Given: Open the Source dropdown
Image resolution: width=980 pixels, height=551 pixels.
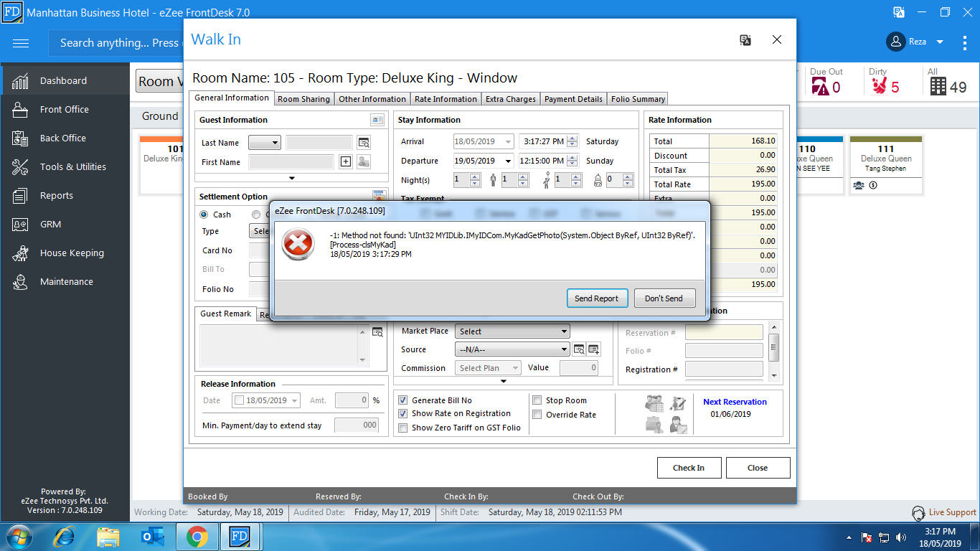Looking at the screenshot, I should [512, 349].
